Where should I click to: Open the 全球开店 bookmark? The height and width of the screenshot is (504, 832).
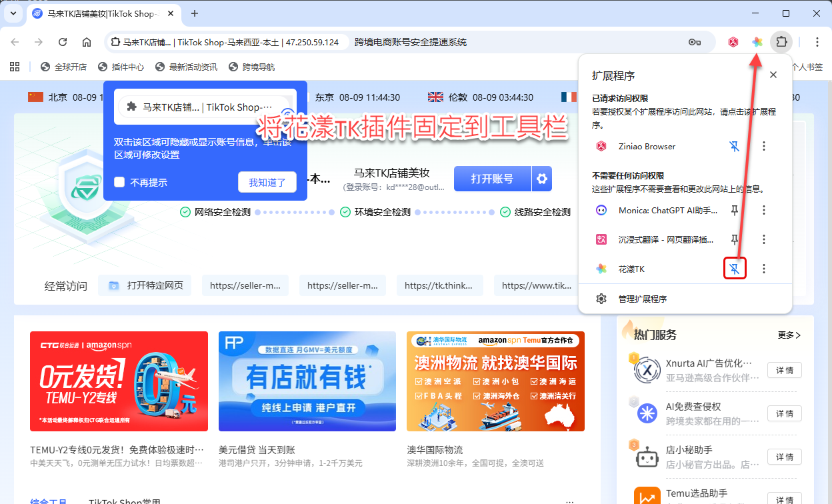64,67
